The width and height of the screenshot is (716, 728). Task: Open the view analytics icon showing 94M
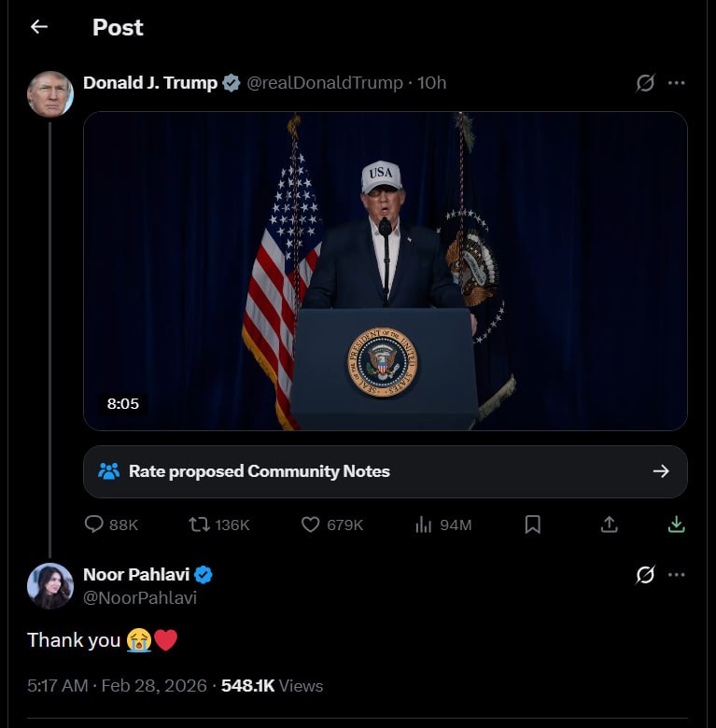pyautogui.click(x=424, y=525)
